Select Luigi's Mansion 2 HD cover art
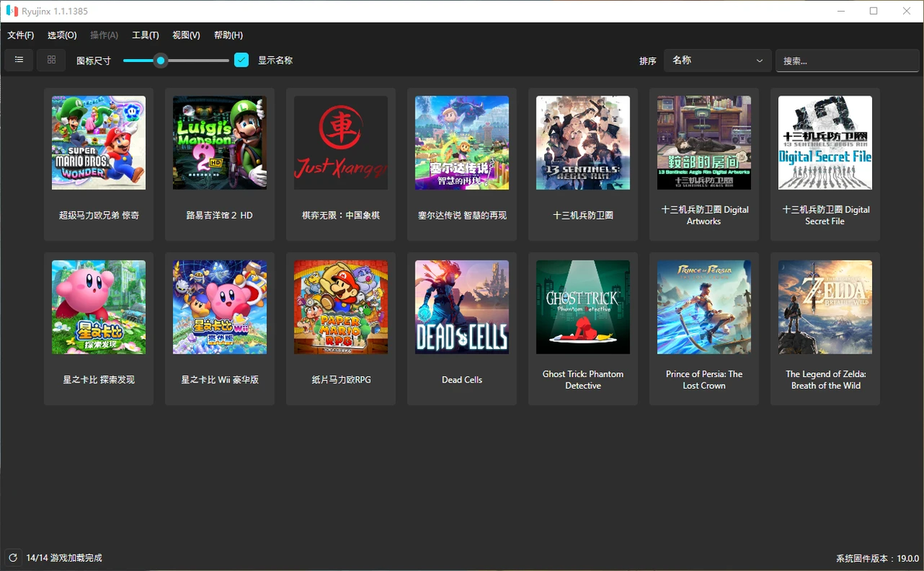Image resolution: width=924 pixels, height=571 pixels. tap(220, 143)
